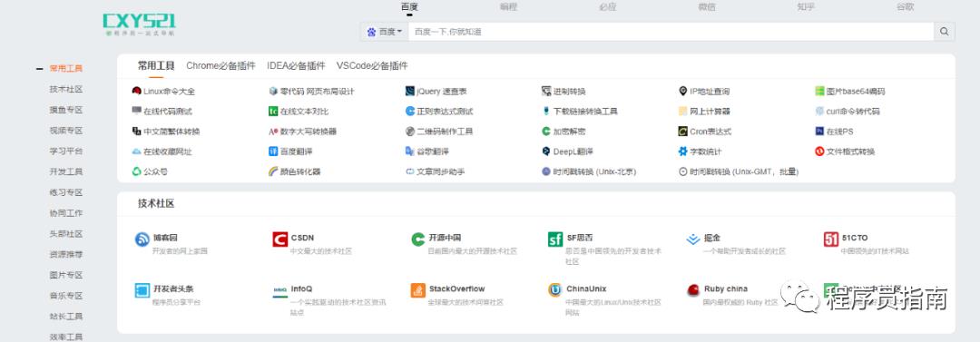Click the 掘金 blue logo icon
The width and height of the screenshot is (980, 342).
pos(693,239)
